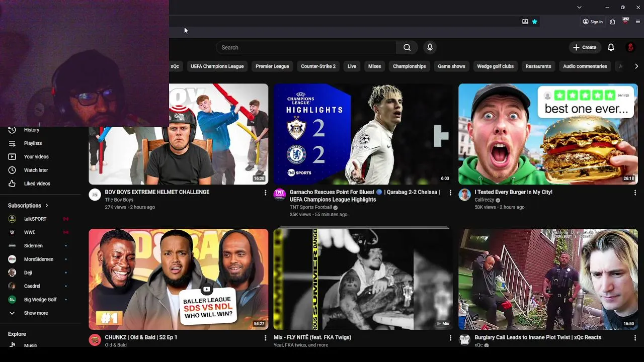This screenshot has width=644, height=362.
Task: Open the xQc channel avatar icon
Action: pos(464,340)
